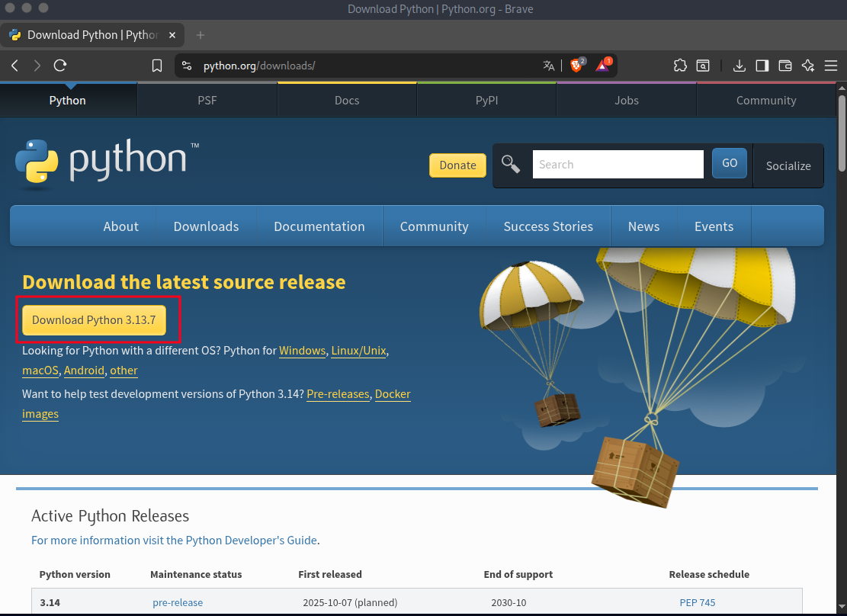Expand the Socialize menu
The width and height of the screenshot is (847, 616).
788,166
